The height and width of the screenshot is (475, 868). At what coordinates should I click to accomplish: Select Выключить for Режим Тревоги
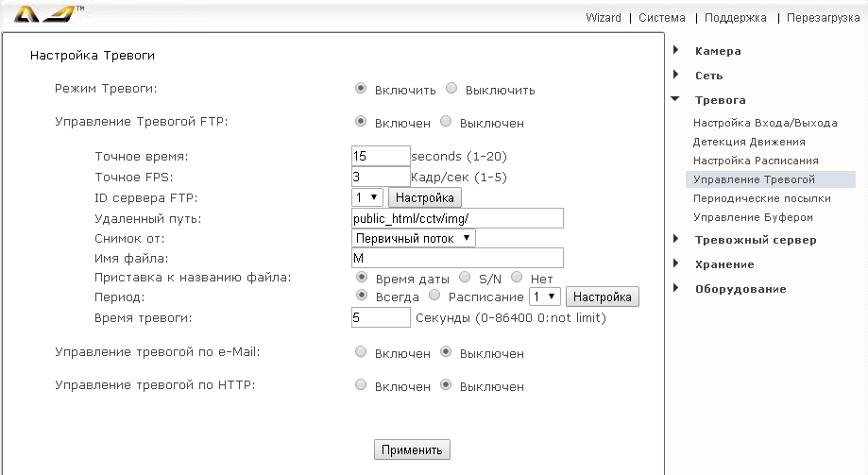point(451,89)
